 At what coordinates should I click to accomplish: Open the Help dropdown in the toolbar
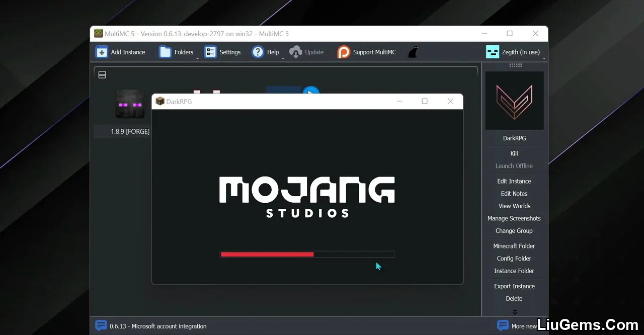(266, 52)
